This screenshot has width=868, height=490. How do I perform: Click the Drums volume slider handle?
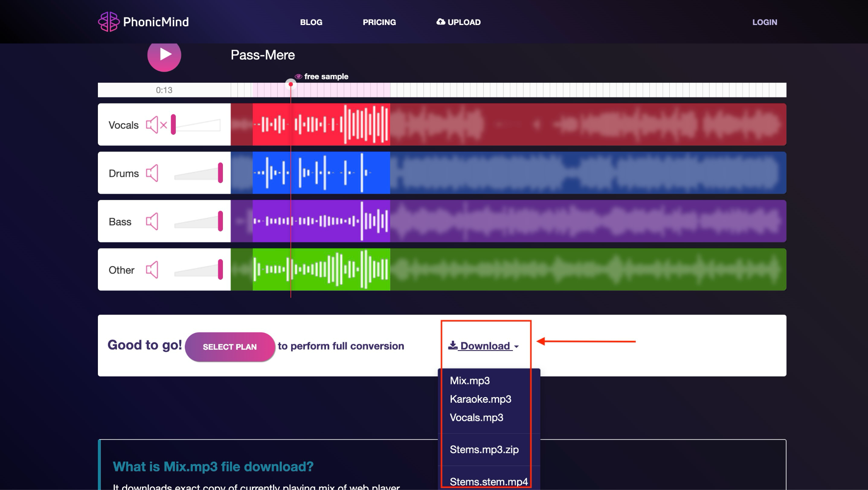tap(220, 173)
